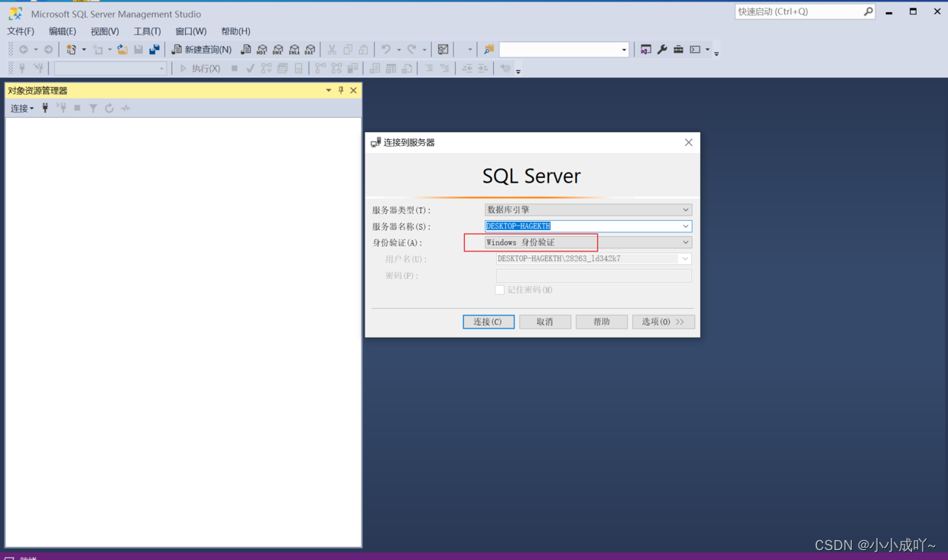This screenshot has width=948, height=560.
Task: Toggle auto-hide pin on 对象资源管理器 panel
Action: point(340,90)
